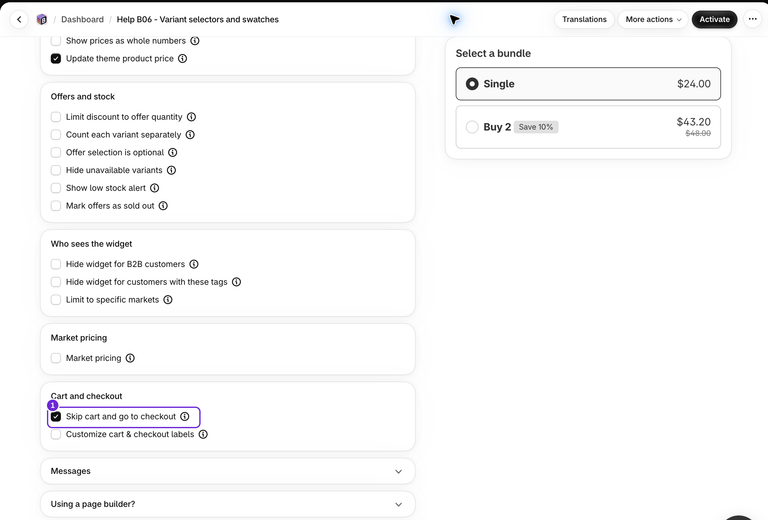768x520 pixels.
Task: Click the Help B06 page title
Action: click(197, 20)
